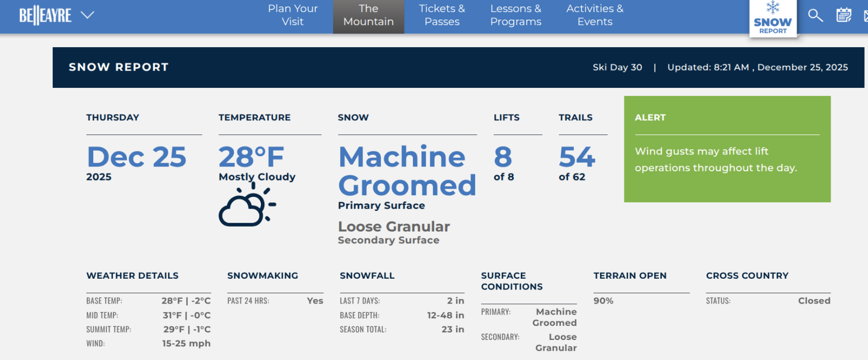Open the events calendar icon
868x360 pixels.
(x=844, y=15)
